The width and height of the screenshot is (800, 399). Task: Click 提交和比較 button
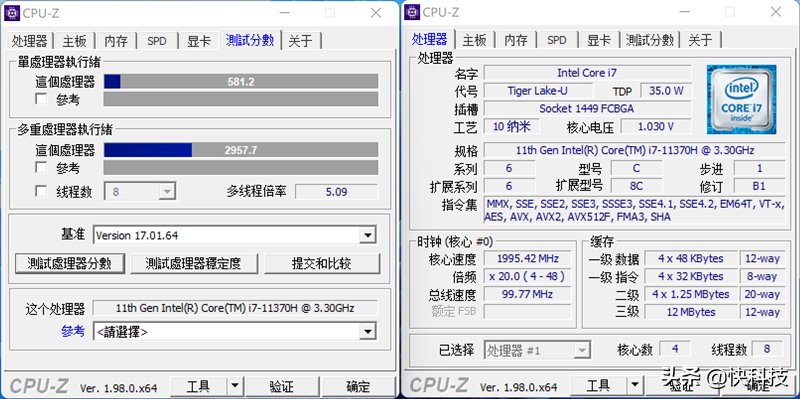coord(321,263)
